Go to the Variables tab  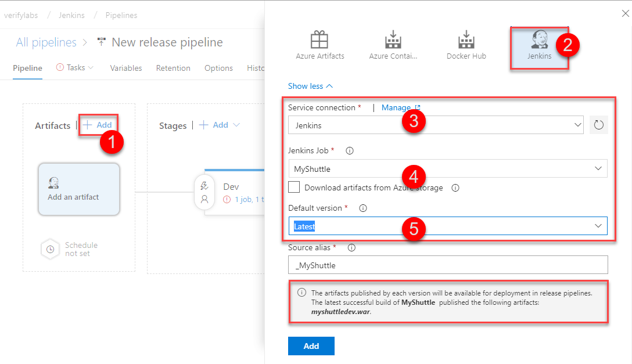pos(125,68)
